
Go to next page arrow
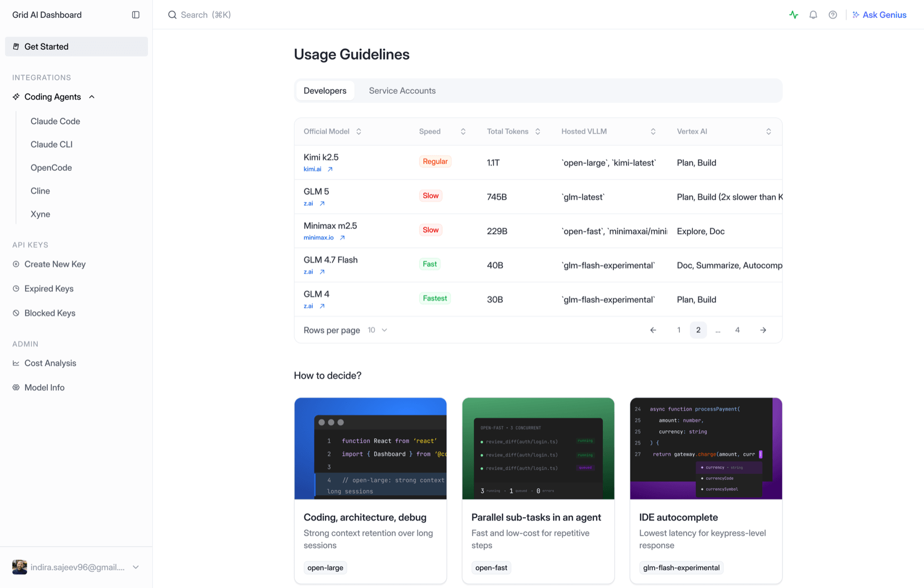763,330
